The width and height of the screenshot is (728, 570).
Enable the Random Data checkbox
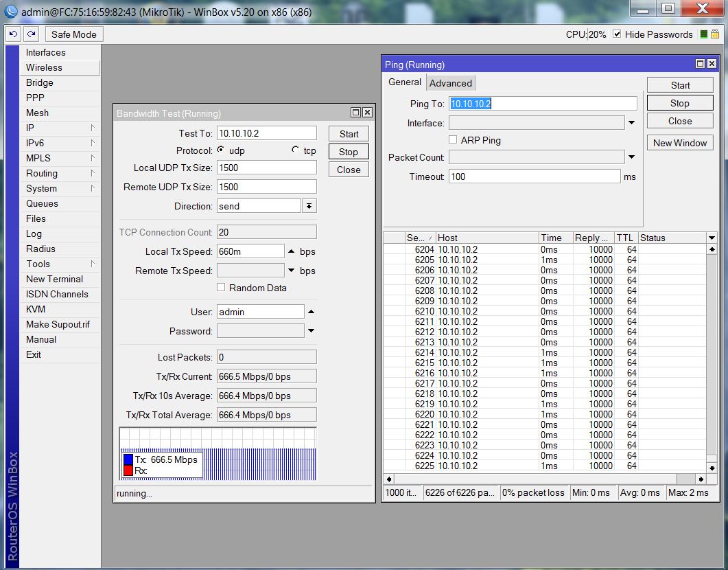(x=221, y=287)
